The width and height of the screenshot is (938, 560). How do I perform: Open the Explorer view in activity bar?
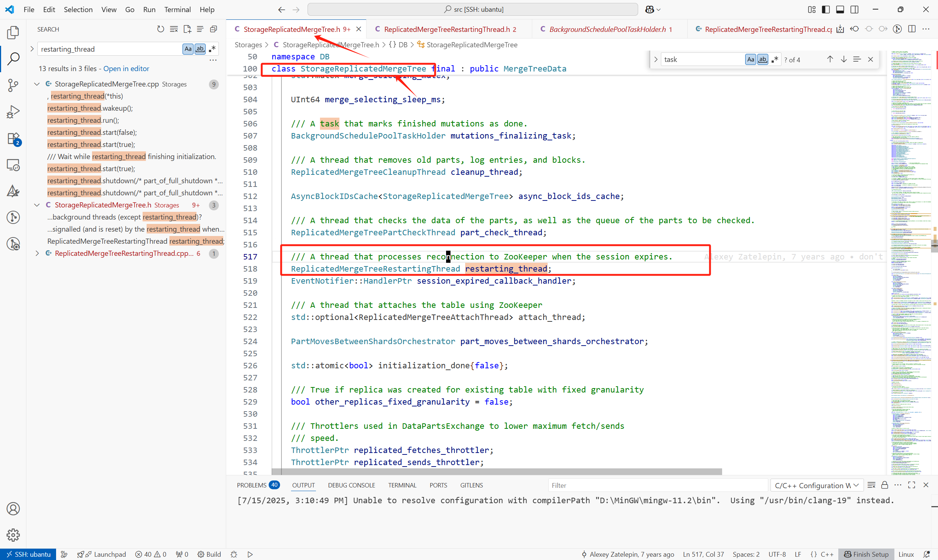pos(13,33)
